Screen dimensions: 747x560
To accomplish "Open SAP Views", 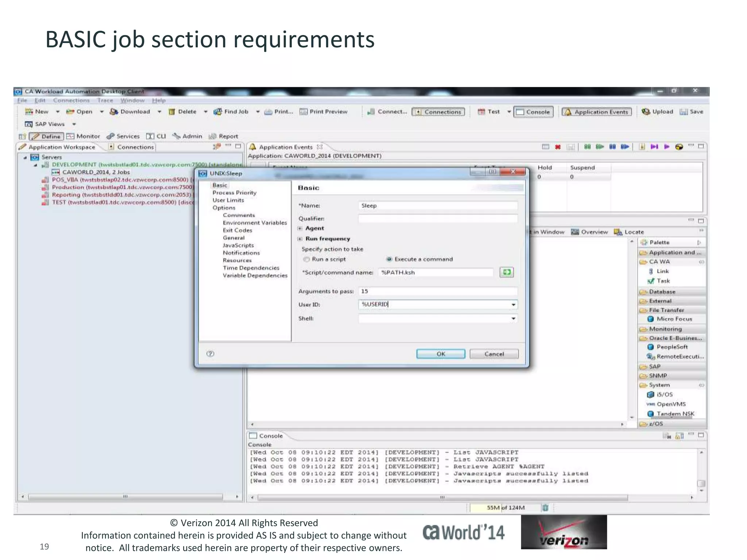I will pyautogui.click(x=44, y=124).
